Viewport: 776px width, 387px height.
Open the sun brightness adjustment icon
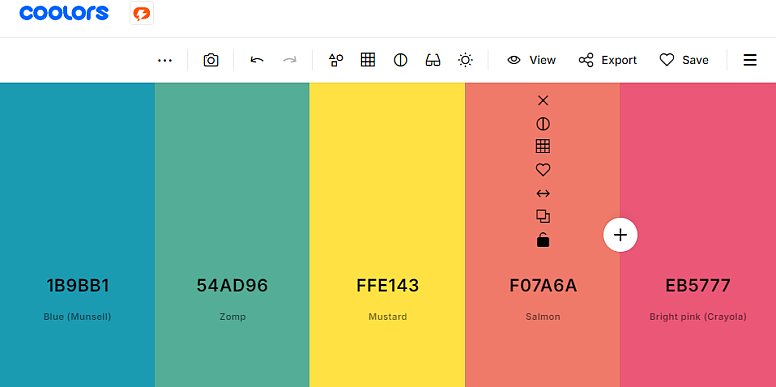(x=465, y=60)
